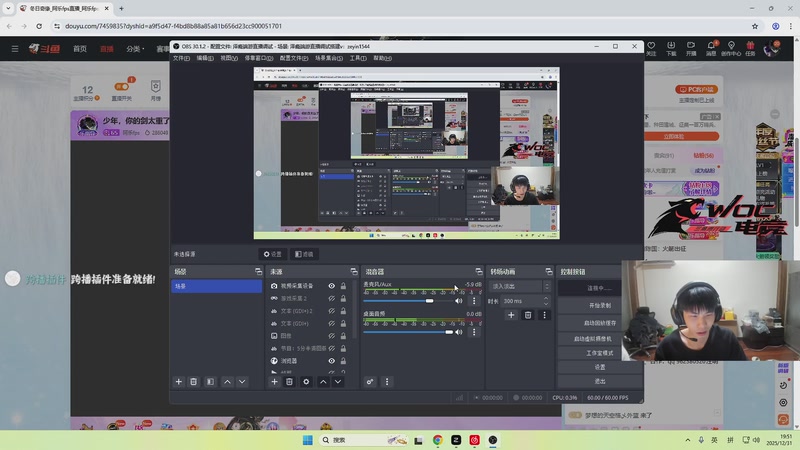This screenshot has width=800, height=450.
Task: Undock the Scenes panel
Action: tap(258, 271)
